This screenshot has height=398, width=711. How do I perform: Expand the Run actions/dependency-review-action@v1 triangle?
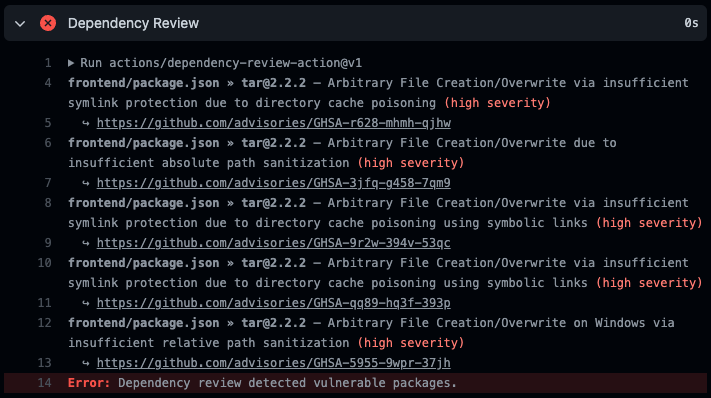click(71, 63)
